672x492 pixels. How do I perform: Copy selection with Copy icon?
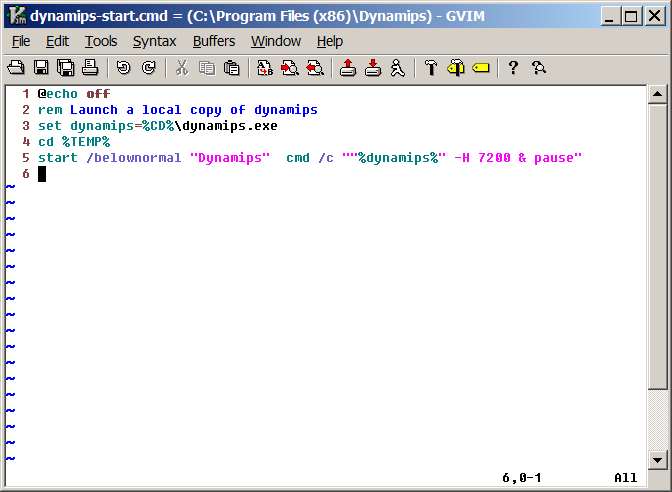(207, 68)
